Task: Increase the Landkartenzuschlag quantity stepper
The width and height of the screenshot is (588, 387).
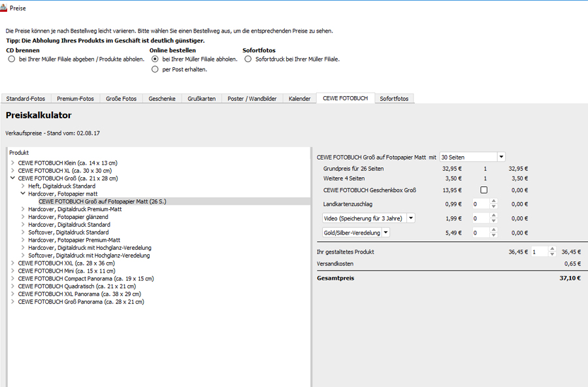Action: click(x=493, y=201)
